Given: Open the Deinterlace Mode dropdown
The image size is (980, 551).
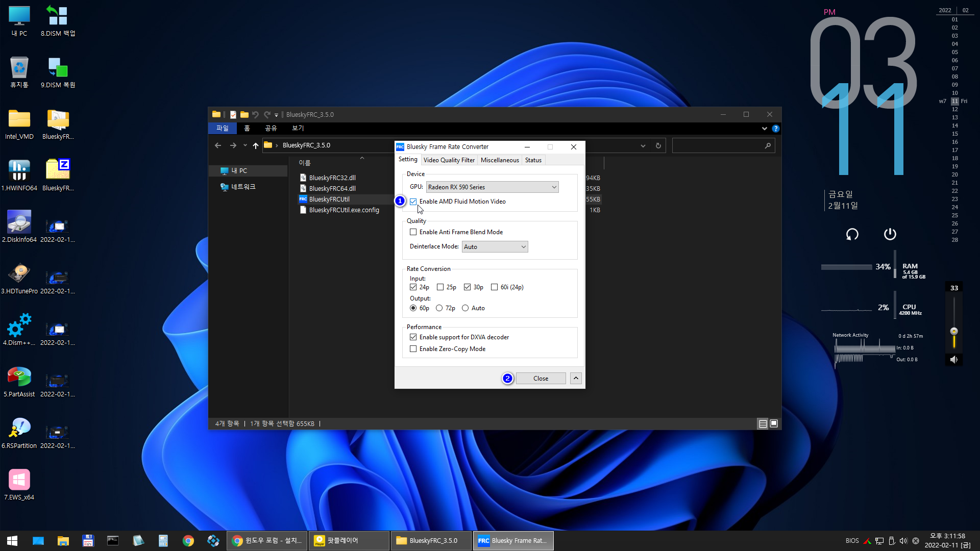Looking at the screenshot, I should tap(495, 247).
